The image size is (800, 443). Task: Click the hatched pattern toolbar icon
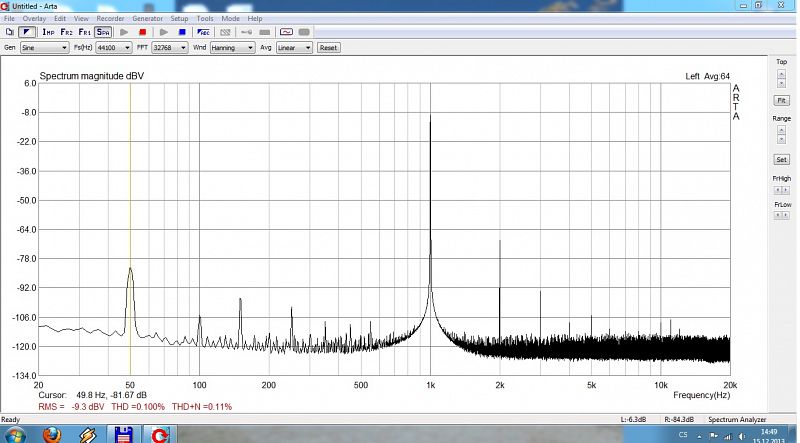tap(225, 32)
